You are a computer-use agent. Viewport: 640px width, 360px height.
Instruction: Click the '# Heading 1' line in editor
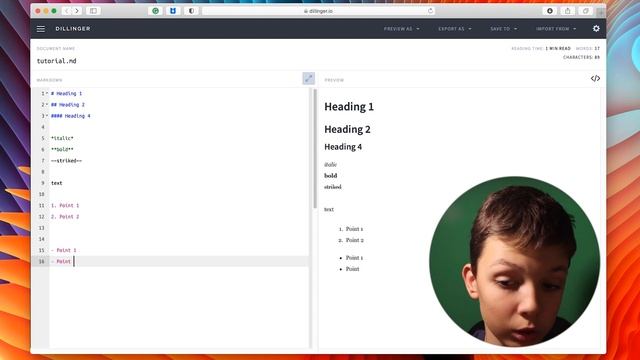click(67, 93)
